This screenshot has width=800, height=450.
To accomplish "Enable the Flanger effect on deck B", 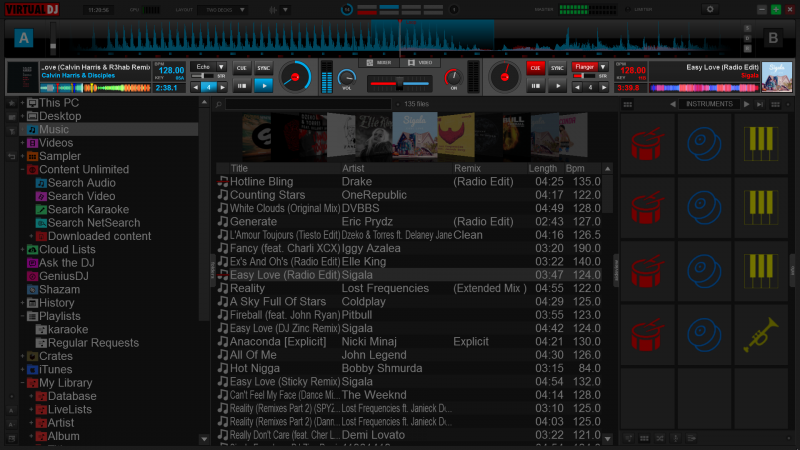I will click(x=585, y=67).
